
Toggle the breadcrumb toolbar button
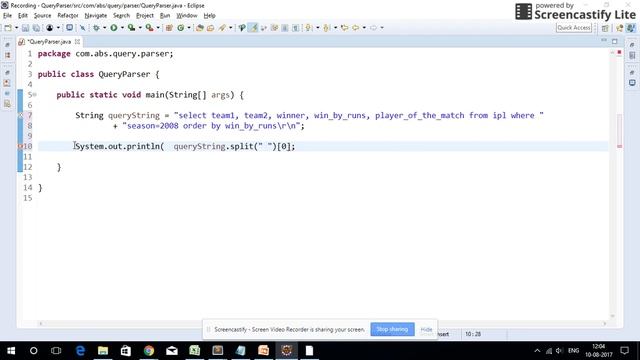(242, 28)
